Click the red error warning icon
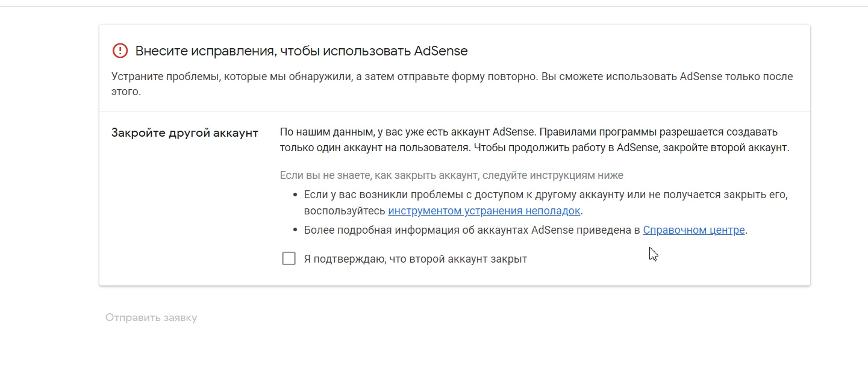The width and height of the screenshot is (868, 371). click(120, 51)
